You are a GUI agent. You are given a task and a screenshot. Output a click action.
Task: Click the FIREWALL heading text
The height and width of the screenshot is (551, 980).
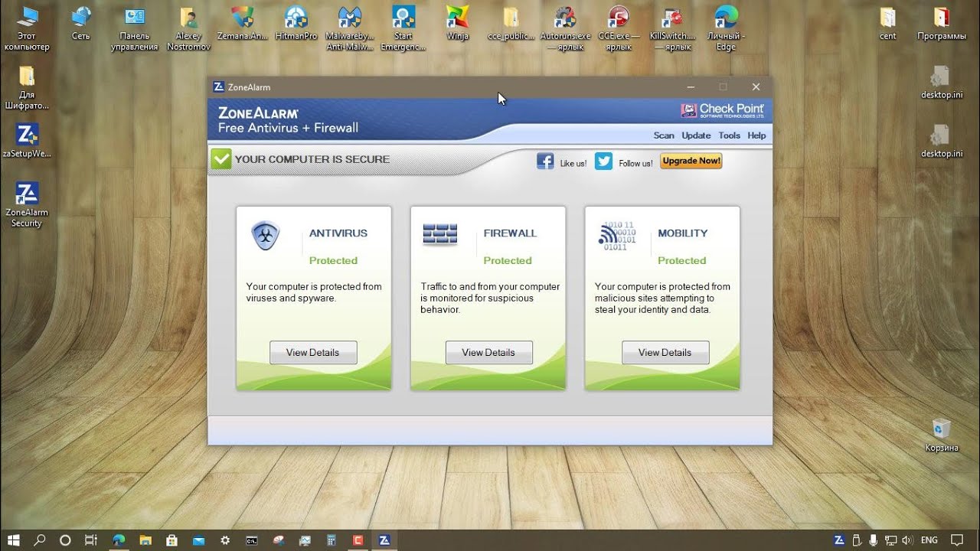pos(510,233)
